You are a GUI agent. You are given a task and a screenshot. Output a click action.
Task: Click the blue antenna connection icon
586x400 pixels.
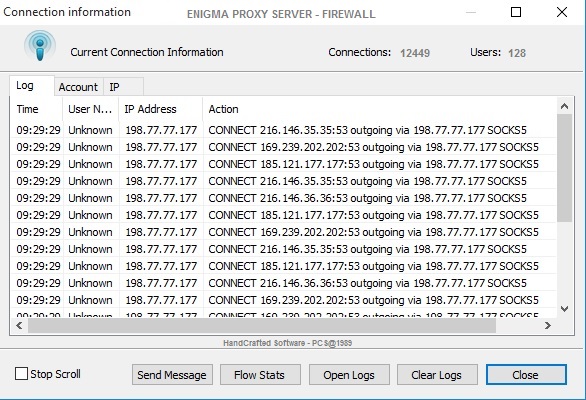click(40, 46)
